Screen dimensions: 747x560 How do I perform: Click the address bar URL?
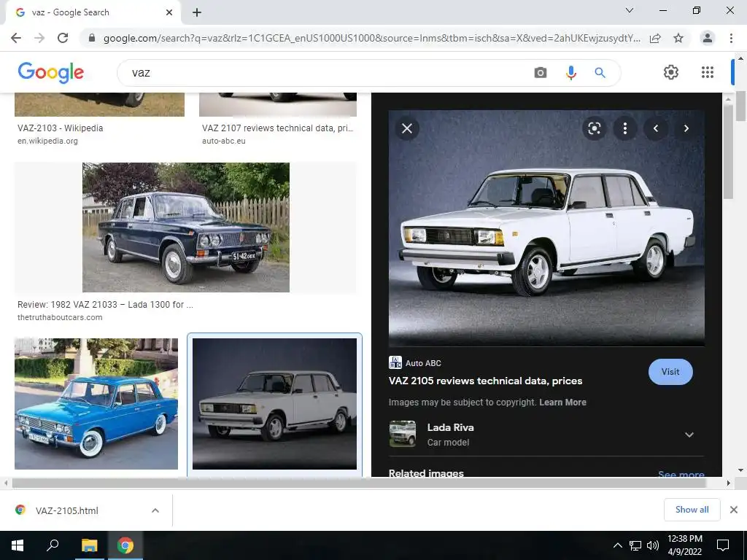coord(371,38)
